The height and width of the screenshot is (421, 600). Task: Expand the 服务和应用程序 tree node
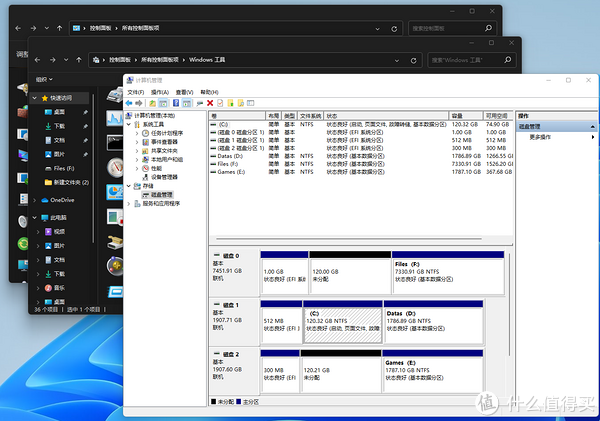pyautogui.click(x=129, y=204)
